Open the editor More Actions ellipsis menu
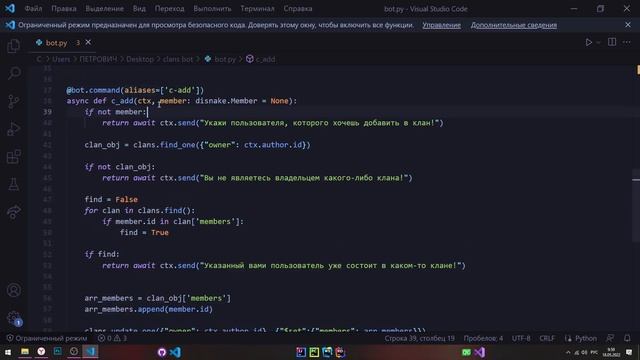 click(627, 42)
